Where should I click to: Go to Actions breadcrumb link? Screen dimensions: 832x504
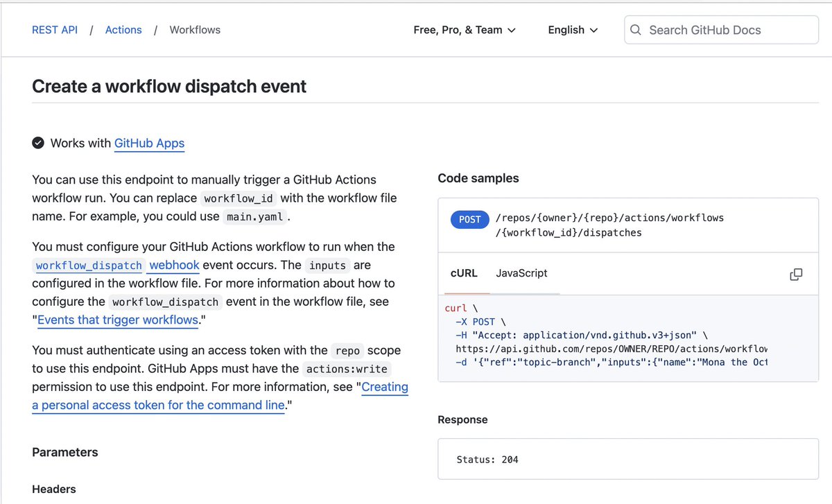[x=123, y=30]
